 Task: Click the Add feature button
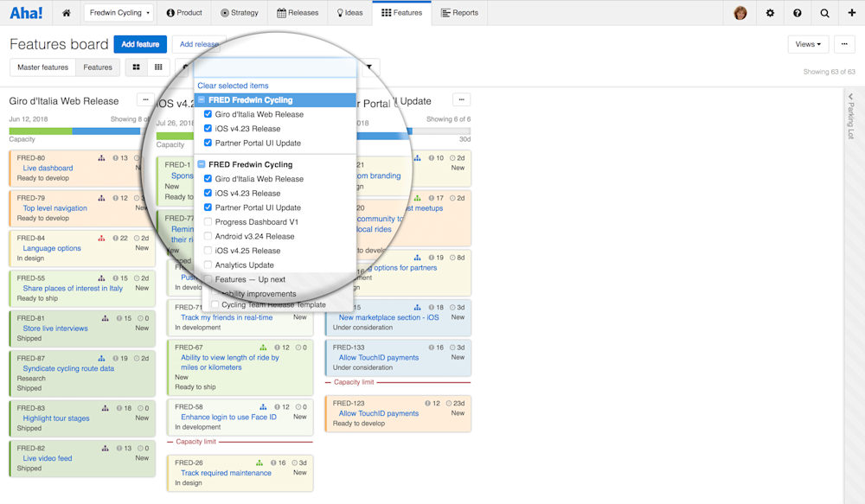coord(140,44)
